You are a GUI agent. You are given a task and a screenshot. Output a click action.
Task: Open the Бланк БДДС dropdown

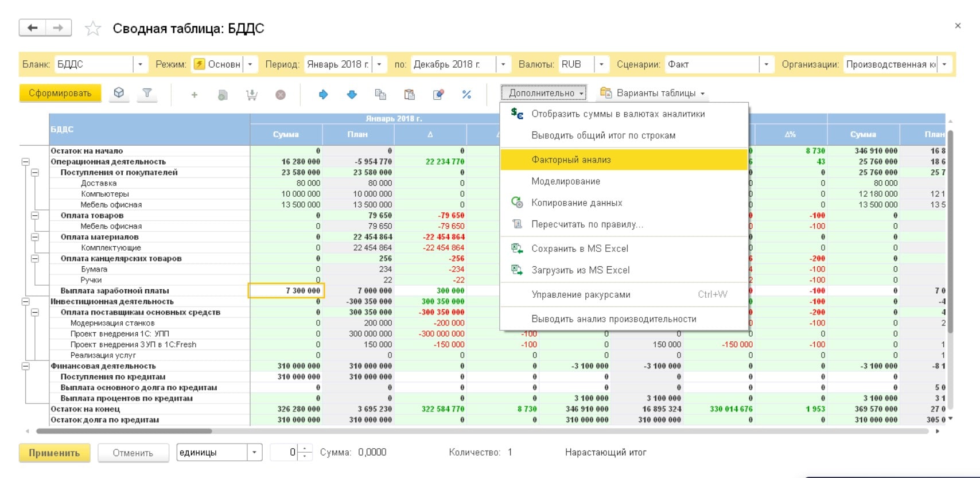point(141,64)
